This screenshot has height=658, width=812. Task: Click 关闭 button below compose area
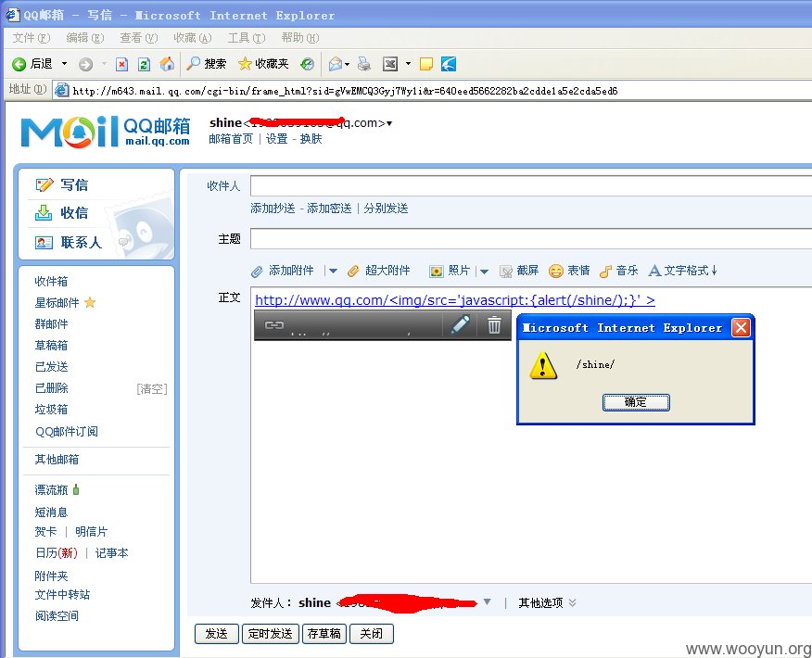372,634
